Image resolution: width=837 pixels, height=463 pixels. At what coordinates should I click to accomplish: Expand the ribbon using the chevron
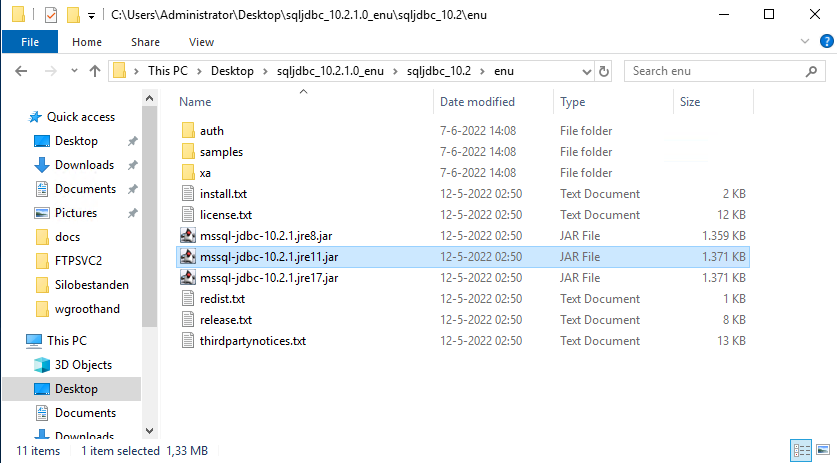click(x=805, y=42)
